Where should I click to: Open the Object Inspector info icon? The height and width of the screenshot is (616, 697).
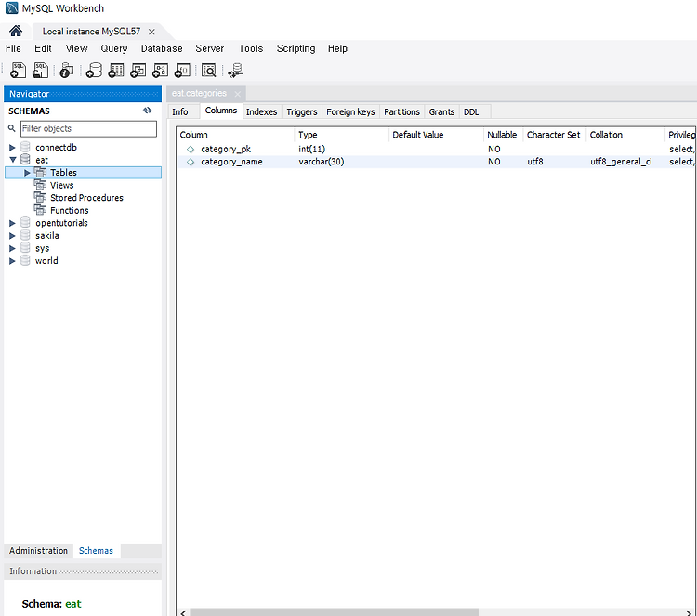(x=67, y=71)
